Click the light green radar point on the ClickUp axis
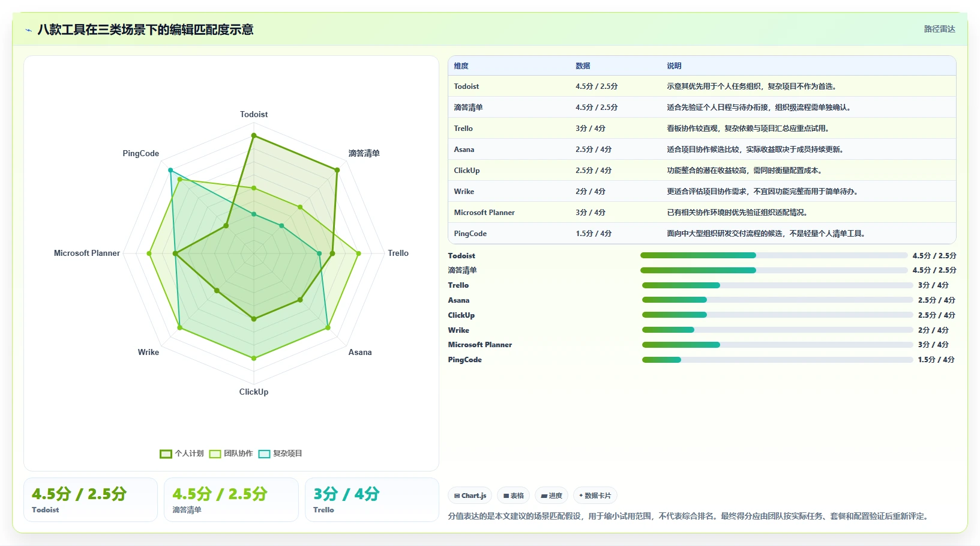Image resolution: width=980 pixels, height=546 pixels. tap(254, 358)
